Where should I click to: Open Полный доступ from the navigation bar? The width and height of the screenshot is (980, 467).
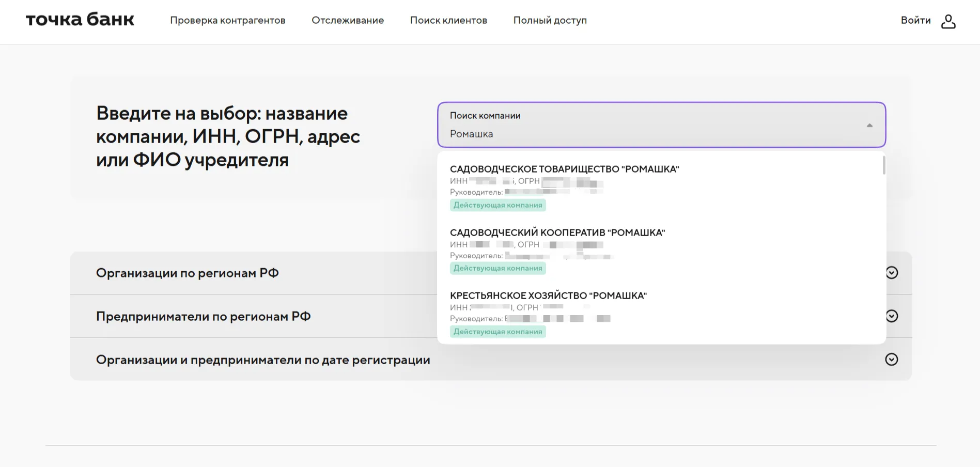pos(549,20)
